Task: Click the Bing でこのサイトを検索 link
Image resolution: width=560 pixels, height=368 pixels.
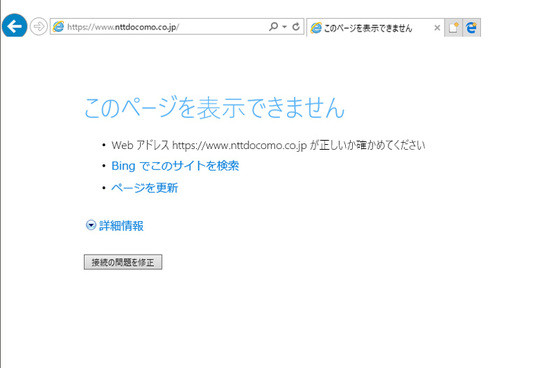Action: pyautogui.click(x=175, y=166)
